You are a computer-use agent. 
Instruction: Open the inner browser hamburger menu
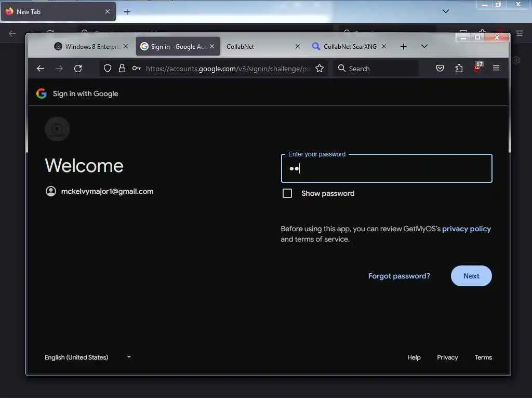(x=496, y=68)
